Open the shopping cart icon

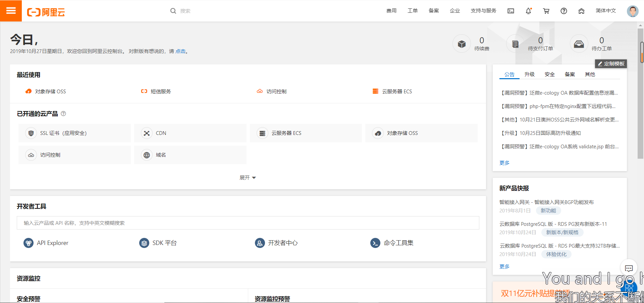546,11
